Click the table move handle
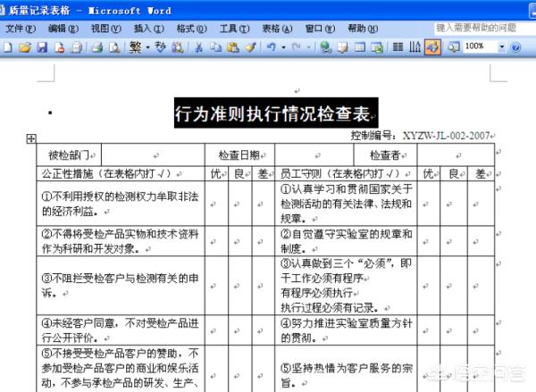 point(31,138)
